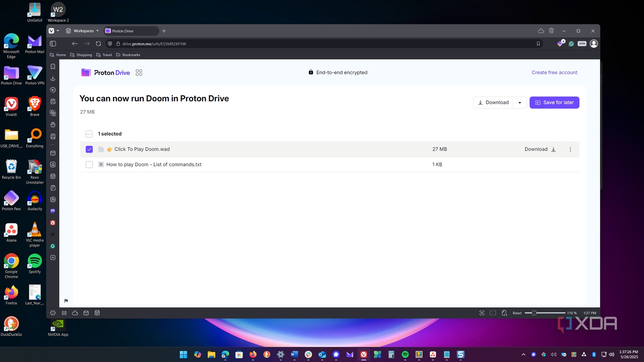Open the more options menu for Doom.wad
Screen dimensions: 644x362
coord(570,149)
